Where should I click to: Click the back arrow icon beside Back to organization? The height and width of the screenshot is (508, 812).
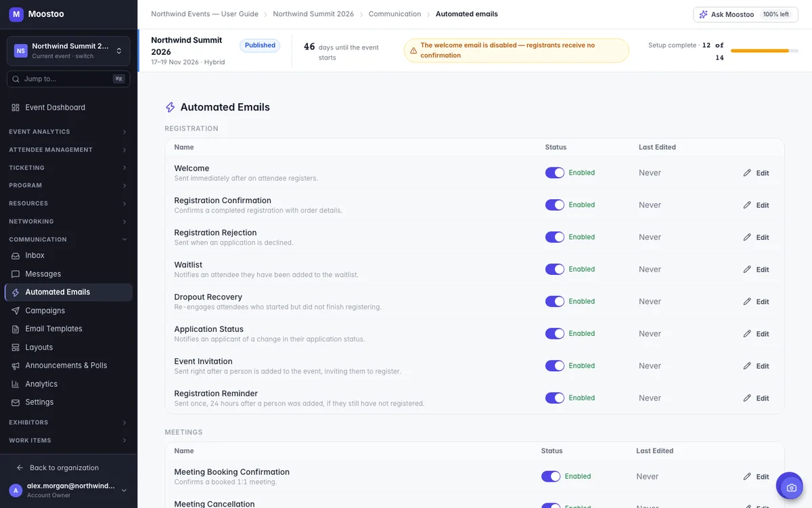[x=20, y=468]
